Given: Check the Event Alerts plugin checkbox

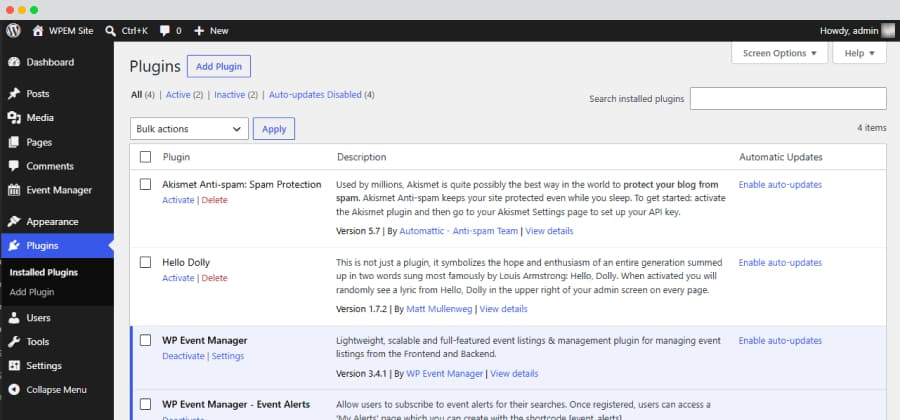Looking at the screenshot, I should coord(145,405).
